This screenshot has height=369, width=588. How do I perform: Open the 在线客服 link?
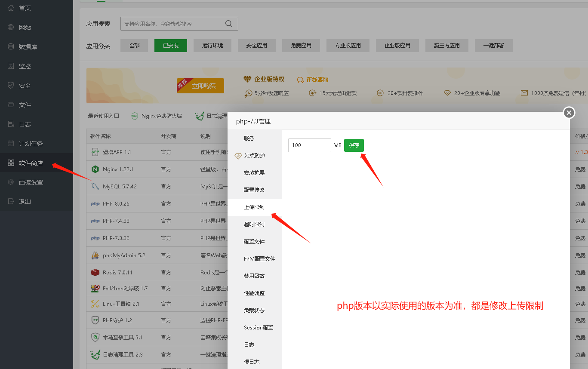click(313, 80)
